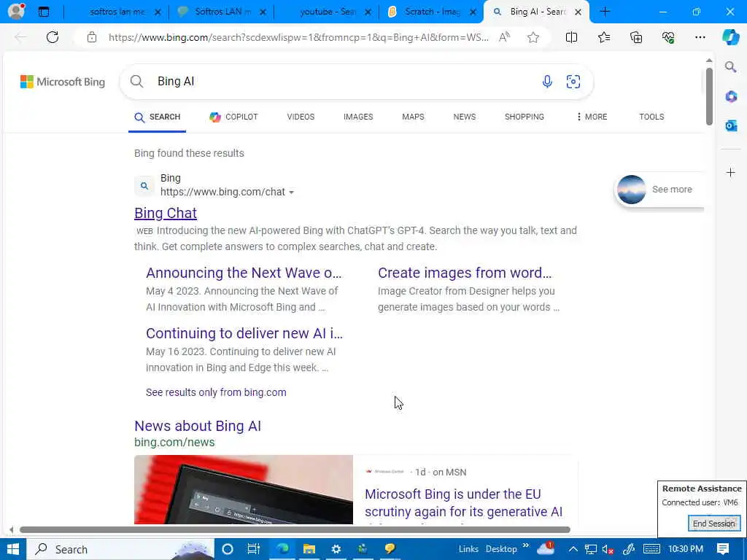747x560 pixels.
Task: Switch to Softros LAN m tab
Action: click(x=222, y=12)
